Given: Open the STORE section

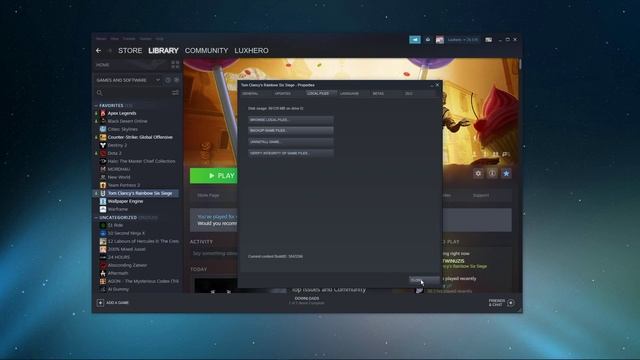Looking at the screenshot, I should (x=130, y=51).
